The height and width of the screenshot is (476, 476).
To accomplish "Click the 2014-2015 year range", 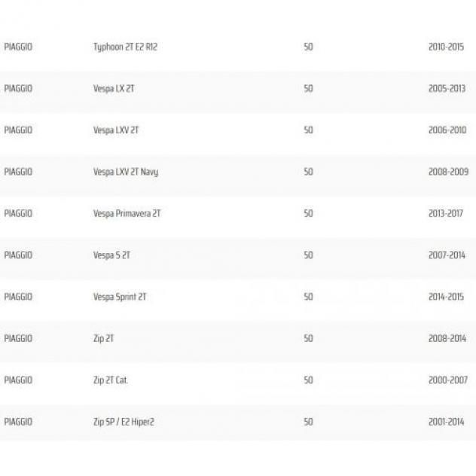I will [446, 297].
